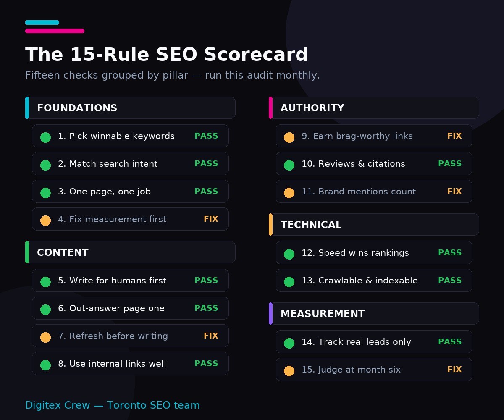Click green dot beside Pick winnable keywords
This screenshot has width=504, height=420.
click(x=45, y=137)
